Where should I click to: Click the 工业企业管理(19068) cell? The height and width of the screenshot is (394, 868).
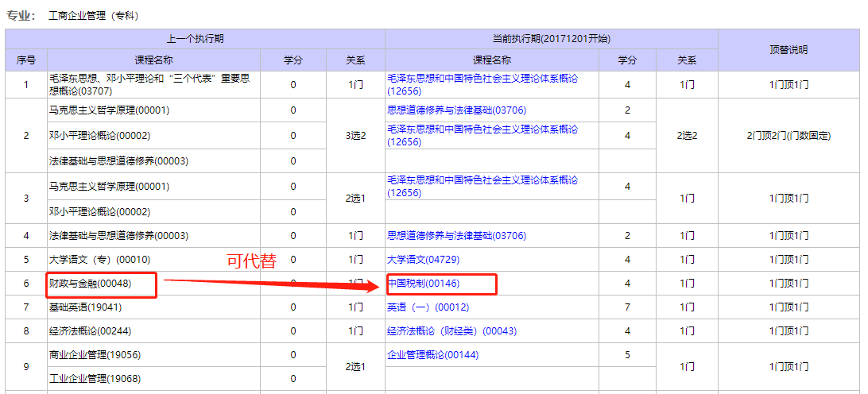(95, 378)
